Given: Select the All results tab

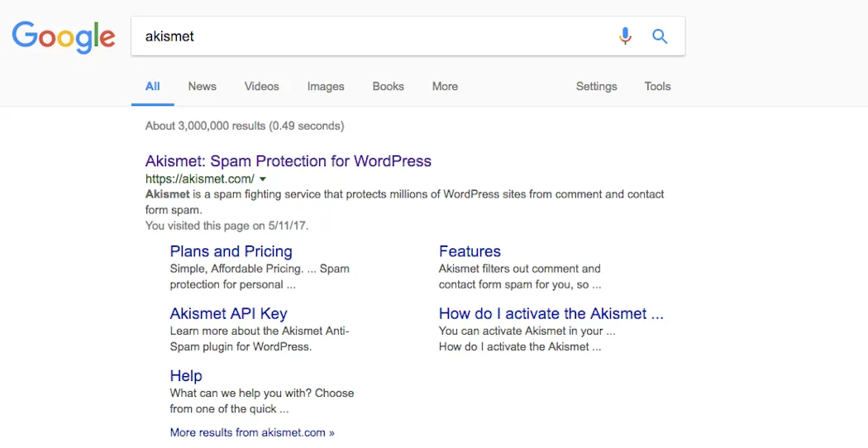Looking at the screenshot, I should coord(153,86).
